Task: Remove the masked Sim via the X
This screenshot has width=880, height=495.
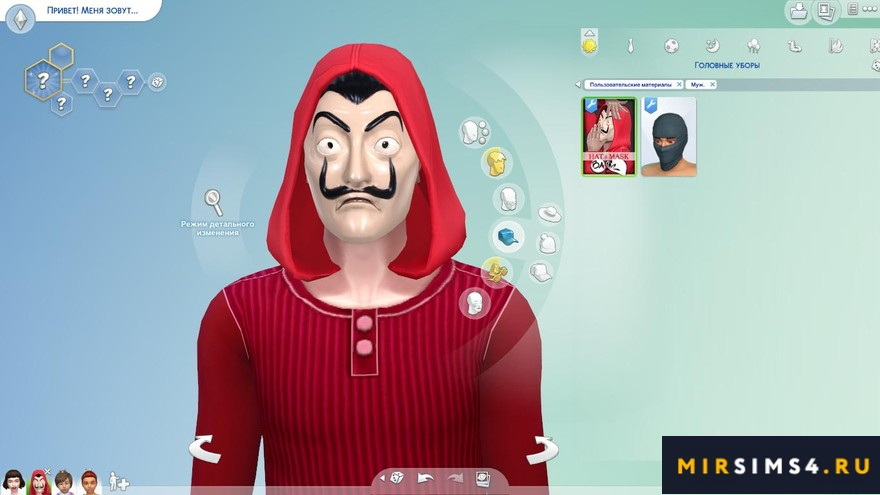Action: 48,472
